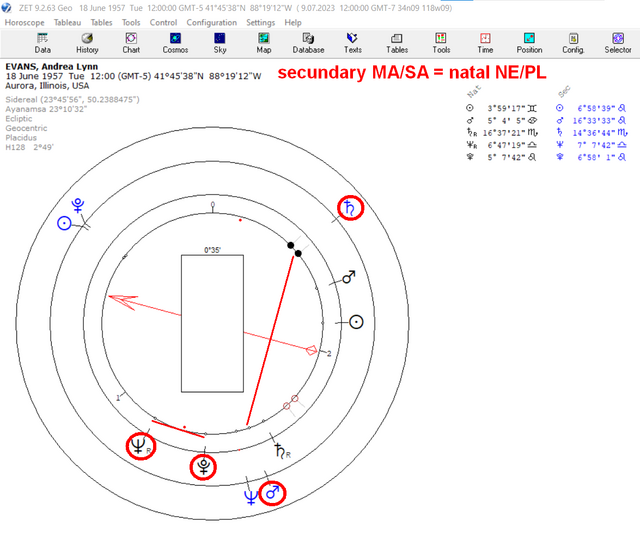This screenshot has width=640, height=546.
Task: Open the Tables menu in the menu bar
Action: pyautogui.click(x=101, y=22)
